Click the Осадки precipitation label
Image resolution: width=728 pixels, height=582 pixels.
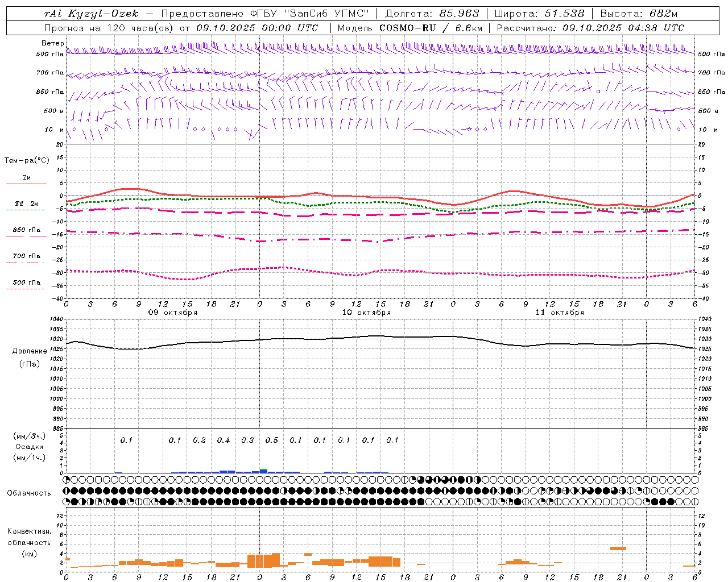[x=30, y=447]
